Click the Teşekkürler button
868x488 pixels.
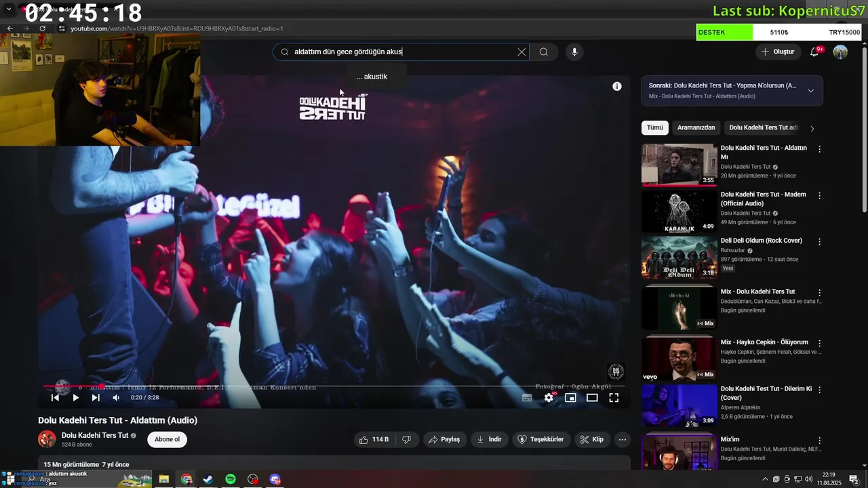point(541,439)
